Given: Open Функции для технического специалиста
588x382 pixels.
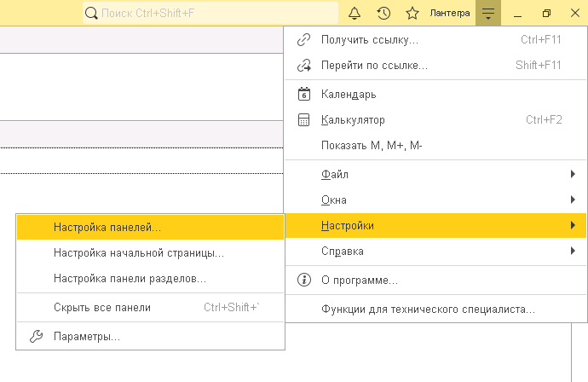Looking at the screenshot, I should pyautogui.click(x=428, y=309).
